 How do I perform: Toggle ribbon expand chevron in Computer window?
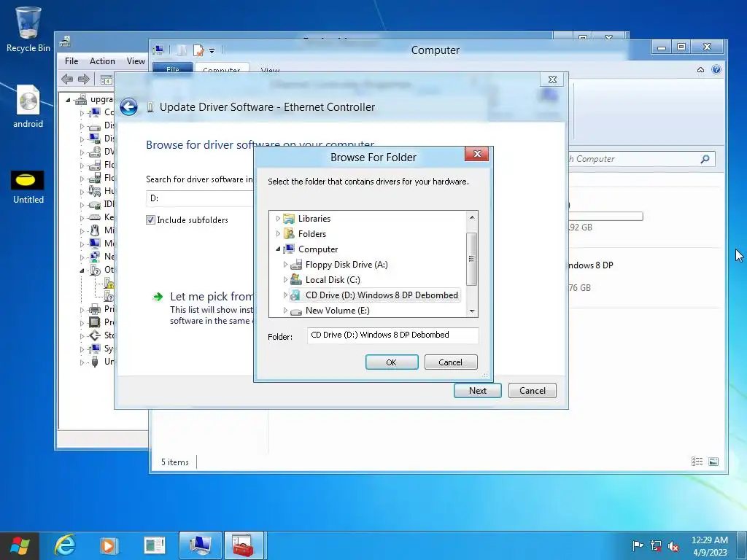click(x=700, y=69)
